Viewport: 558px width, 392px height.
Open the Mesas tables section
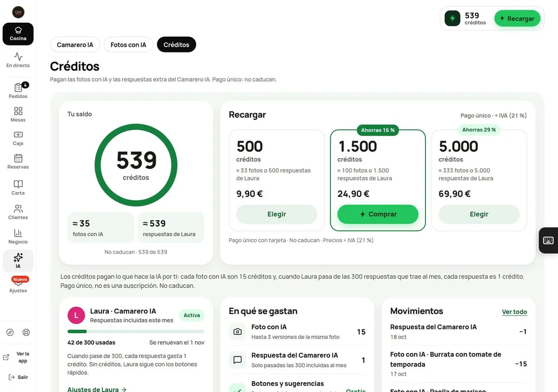18,114
